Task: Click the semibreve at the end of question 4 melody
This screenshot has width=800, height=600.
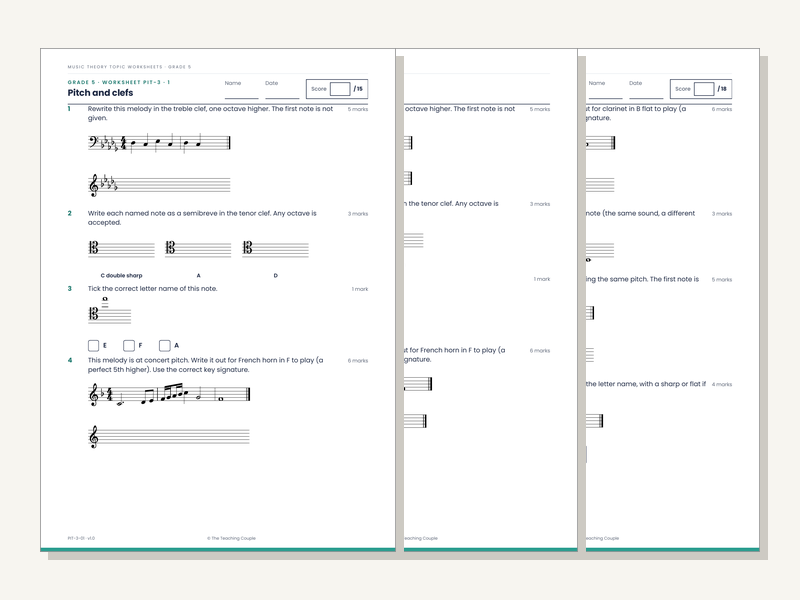Action: click(x=221, y=399)
